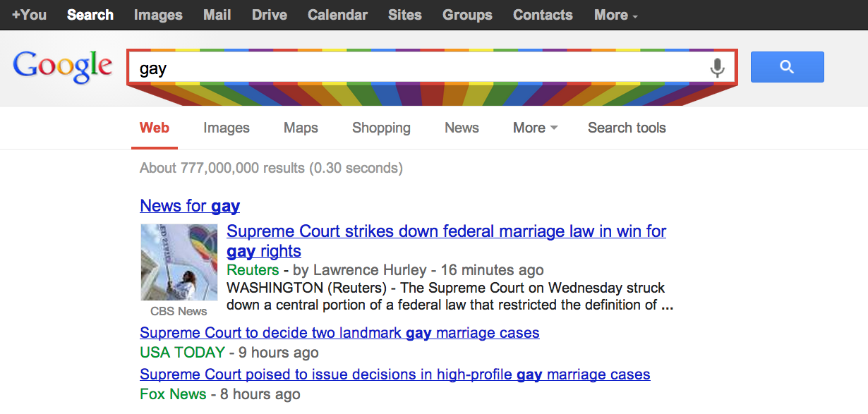Click the CBS News caption under thumbnail
868x414 pixels.
179,311
